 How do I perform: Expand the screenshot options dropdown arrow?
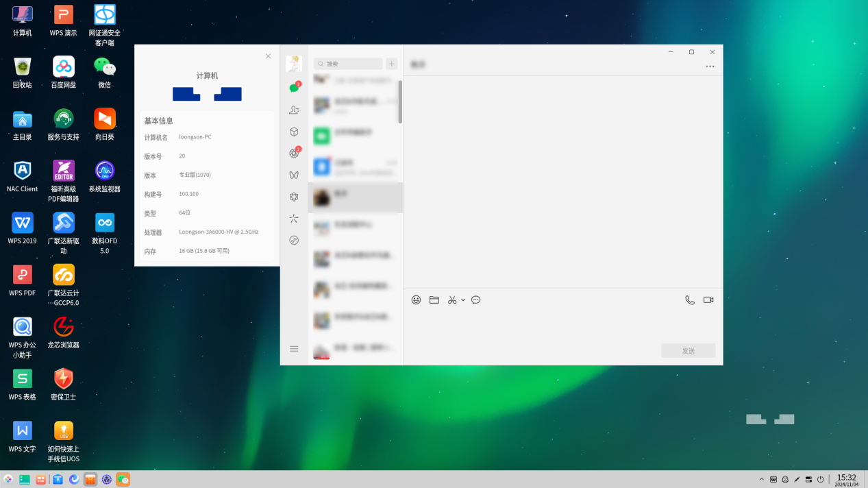pyautogui.click(x=463, y=300)
